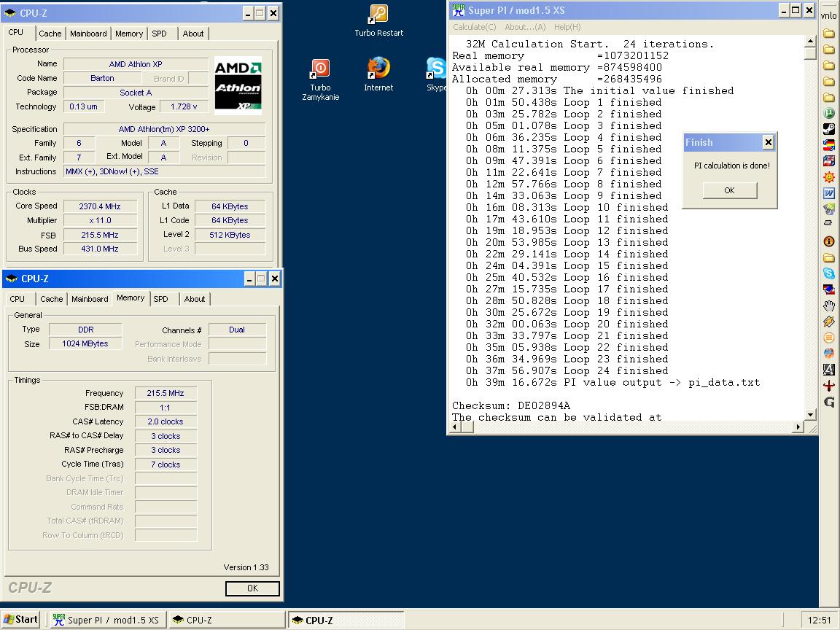Launch Steam from the side toolbar

(x=829, y=128)
